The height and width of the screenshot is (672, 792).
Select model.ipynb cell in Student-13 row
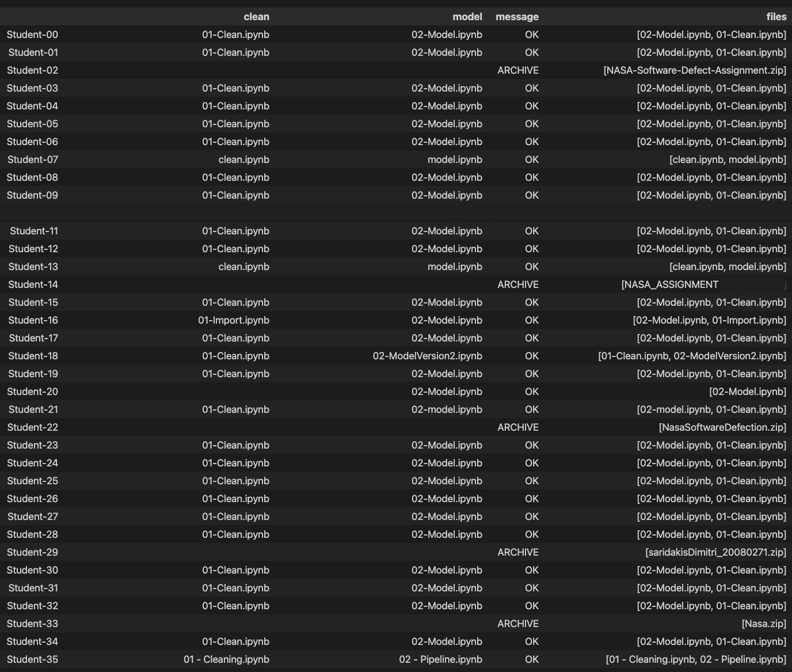coord(455,267)
